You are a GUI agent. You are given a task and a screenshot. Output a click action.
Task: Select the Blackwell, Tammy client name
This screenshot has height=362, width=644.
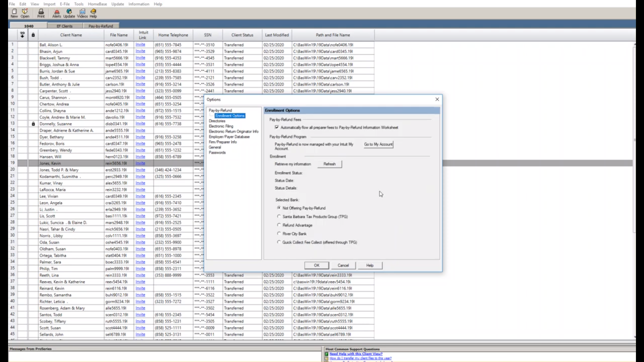(55, 58)
